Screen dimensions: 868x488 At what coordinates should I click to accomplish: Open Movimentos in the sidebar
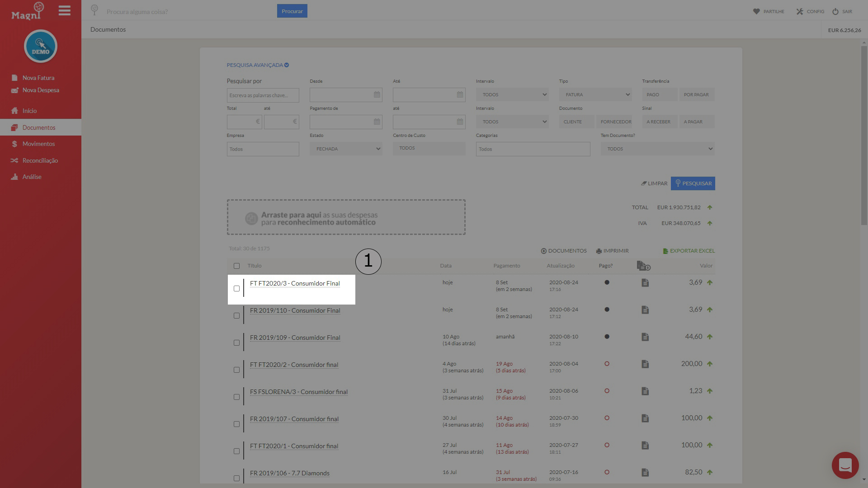[38, 144]
